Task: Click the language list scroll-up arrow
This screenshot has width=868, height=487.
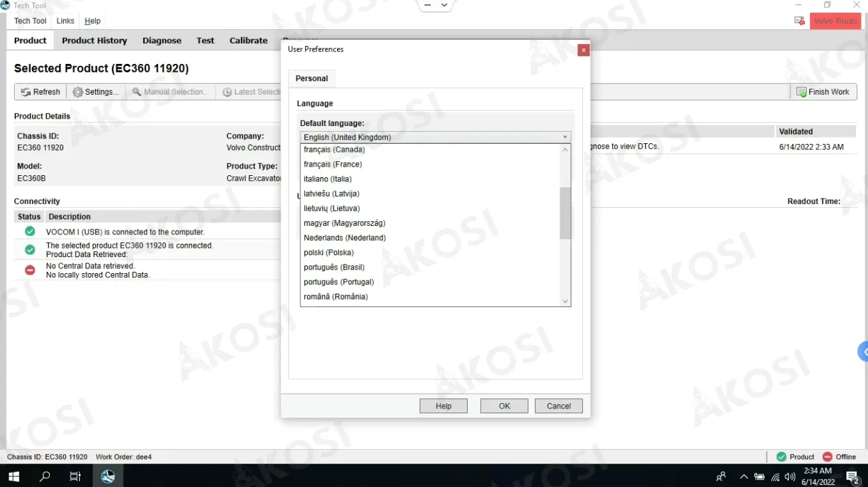Action: [565, 149]
